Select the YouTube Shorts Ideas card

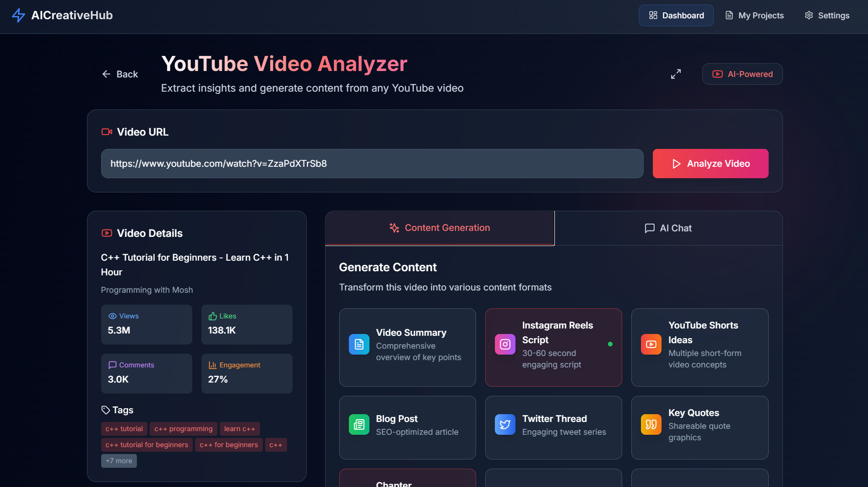pyautogui.click(x=700, y=347)
